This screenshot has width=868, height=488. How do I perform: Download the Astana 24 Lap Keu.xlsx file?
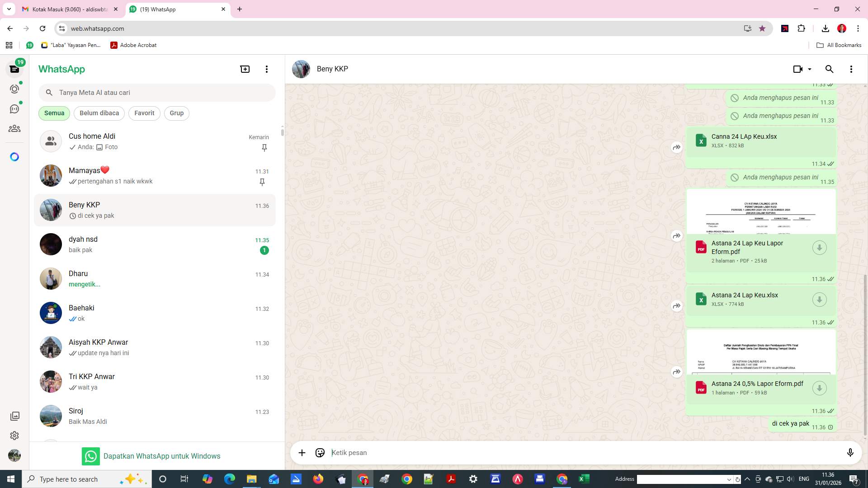coord(820,299)
